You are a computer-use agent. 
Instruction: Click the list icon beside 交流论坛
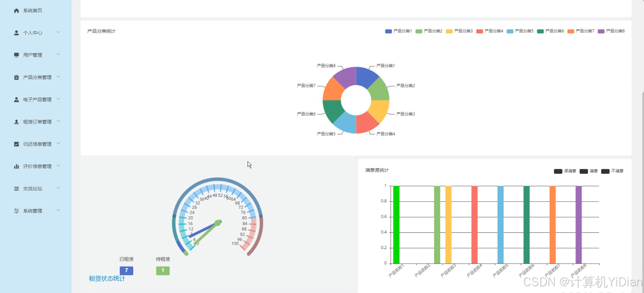(16, 188)
